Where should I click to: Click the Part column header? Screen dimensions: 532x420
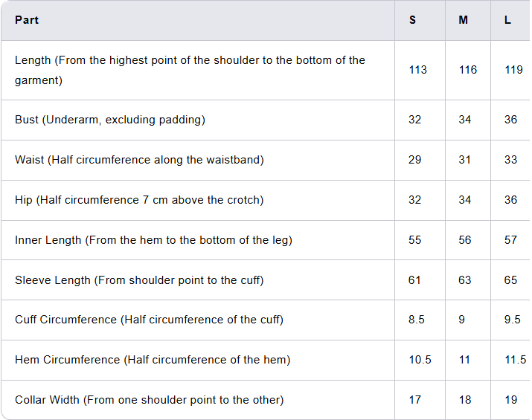(x=27, y=20)
